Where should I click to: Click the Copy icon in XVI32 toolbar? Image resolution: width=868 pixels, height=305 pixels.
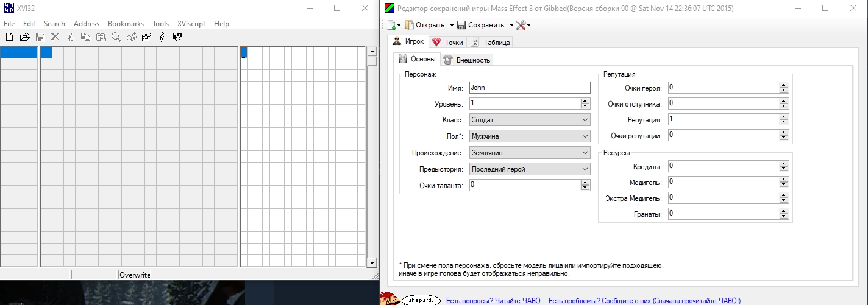coord(85,37)
